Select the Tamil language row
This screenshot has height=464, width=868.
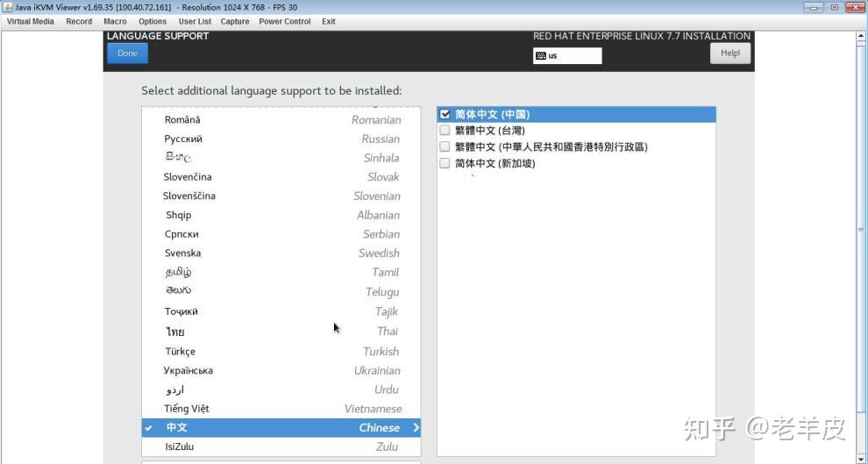tap(281, 273)
